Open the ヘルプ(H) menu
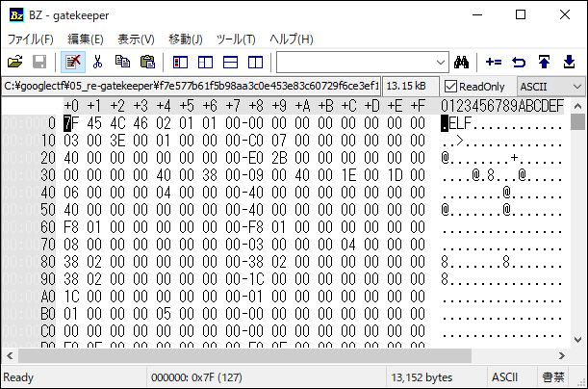This screenshot has width=588, height=389. pos(292,39)
